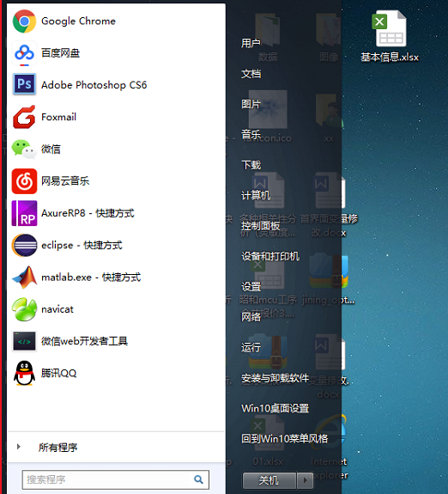Click AxureRP8 - 快捷方式 text label
Image resolution: width=448 pixels, height=494 pixels.
pyautogui.click(x=88, y=213)
